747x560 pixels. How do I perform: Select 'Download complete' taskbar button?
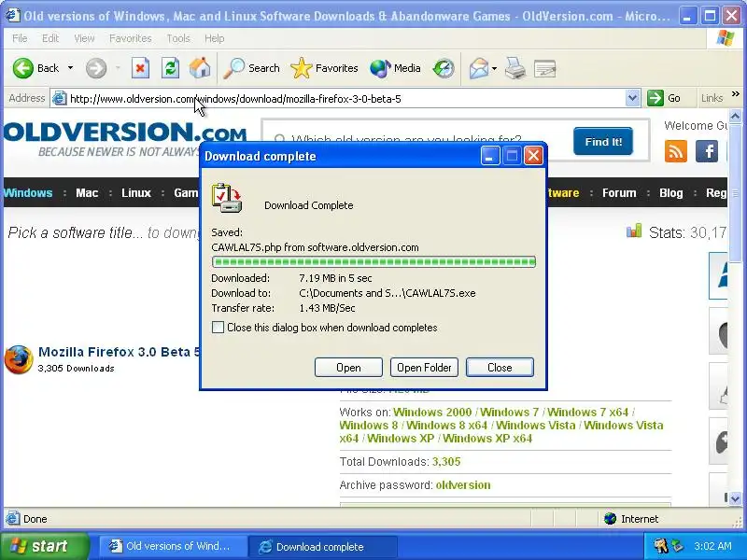[x=323, y=546]
